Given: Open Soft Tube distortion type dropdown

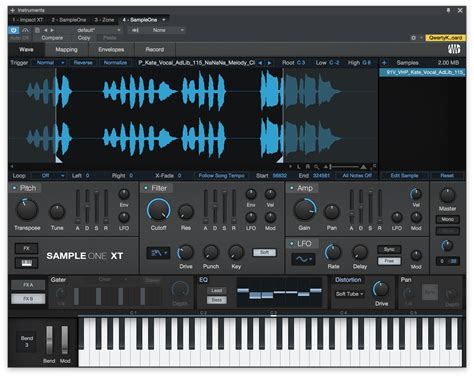Looking at the screenshot, I should (x=349, y=294).
